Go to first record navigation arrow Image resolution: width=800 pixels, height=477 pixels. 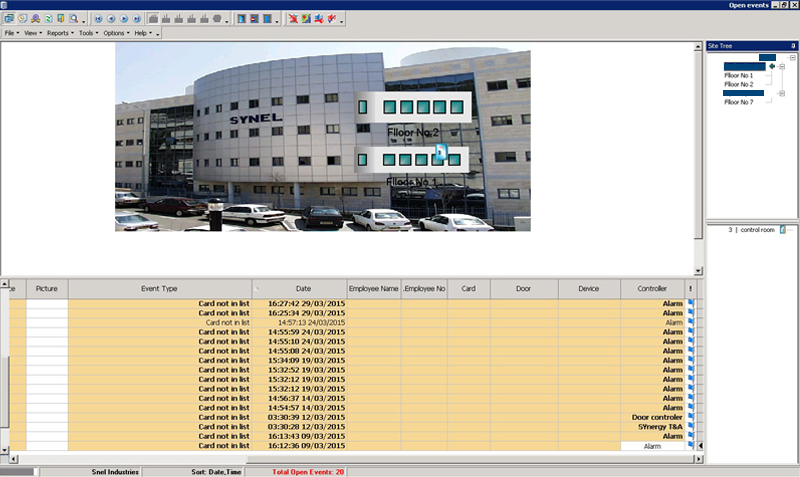[x=97, y=19]
